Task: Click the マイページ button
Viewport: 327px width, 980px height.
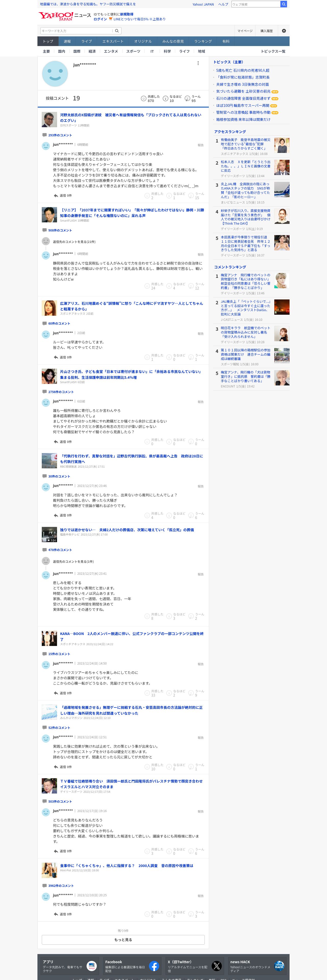Action: [245, 31]
